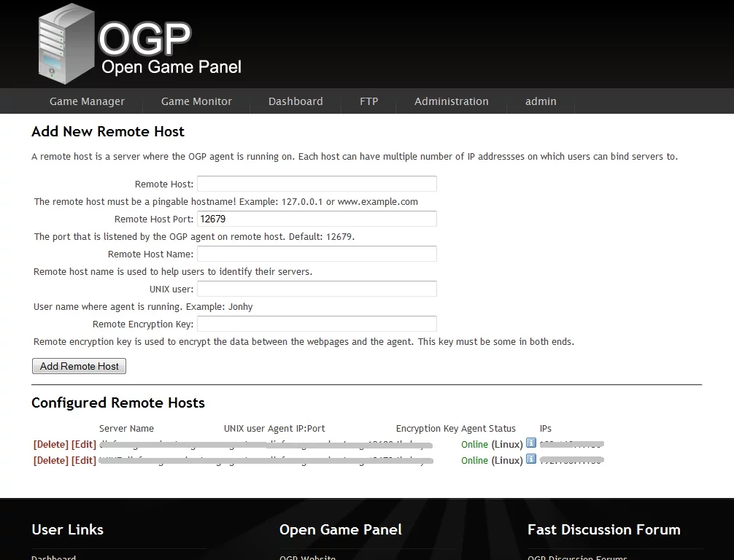Click the Add Remote Host button
Viewport: 734px width, 560px height.
tap(79, 366)
